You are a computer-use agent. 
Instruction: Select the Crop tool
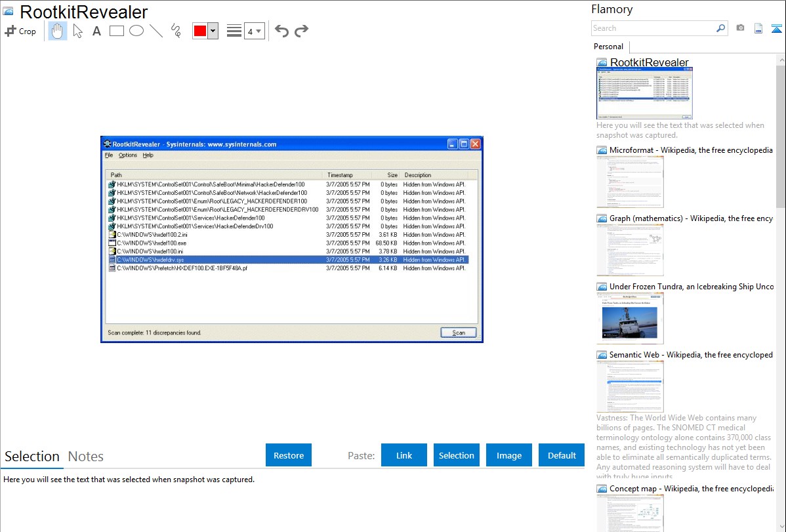tap(20, 31)
